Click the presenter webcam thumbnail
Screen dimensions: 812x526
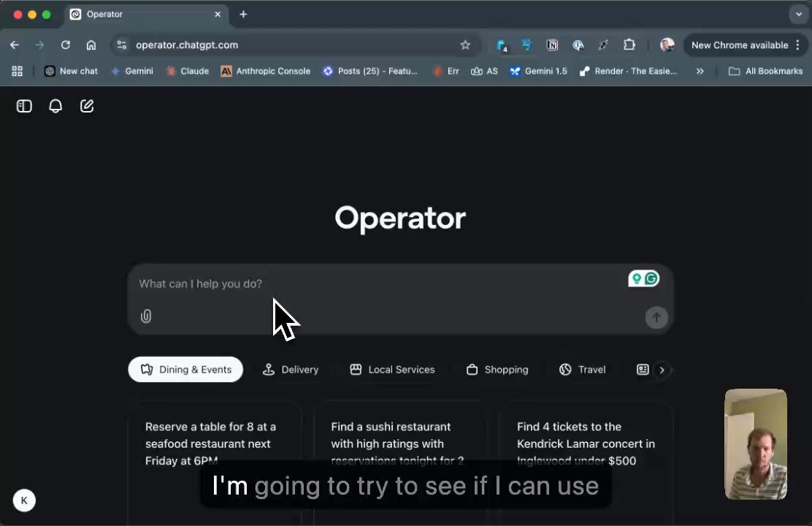click(756, 444)
